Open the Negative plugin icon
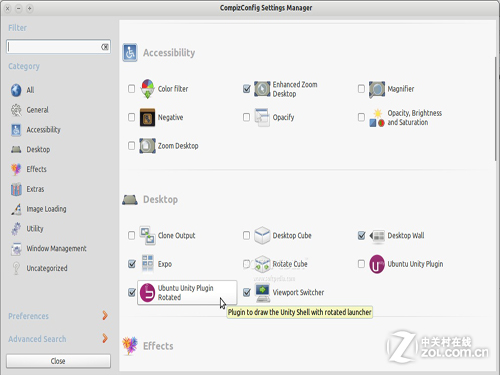 (147, 117)
